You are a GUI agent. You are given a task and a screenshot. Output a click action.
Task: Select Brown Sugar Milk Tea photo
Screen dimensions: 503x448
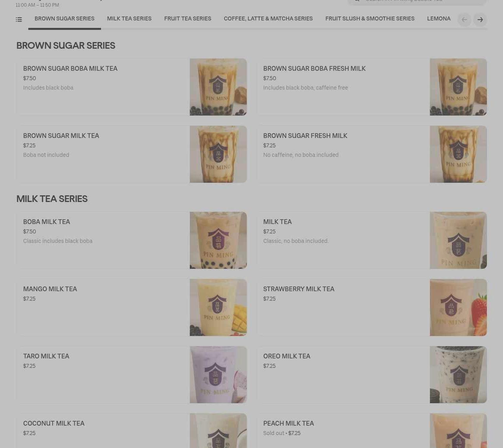click(218, 154)
